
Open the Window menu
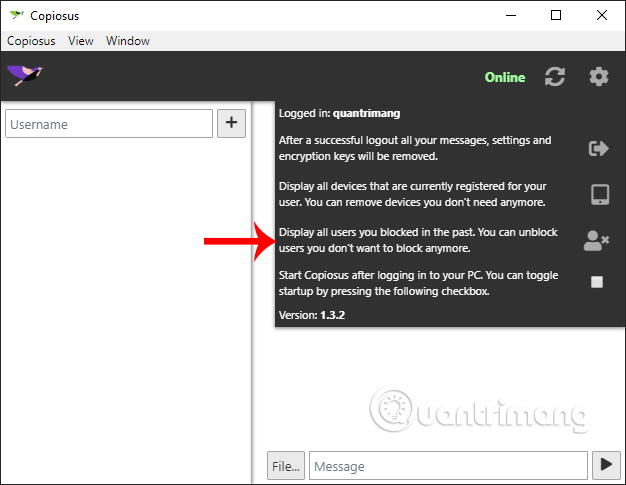point(128,41)
